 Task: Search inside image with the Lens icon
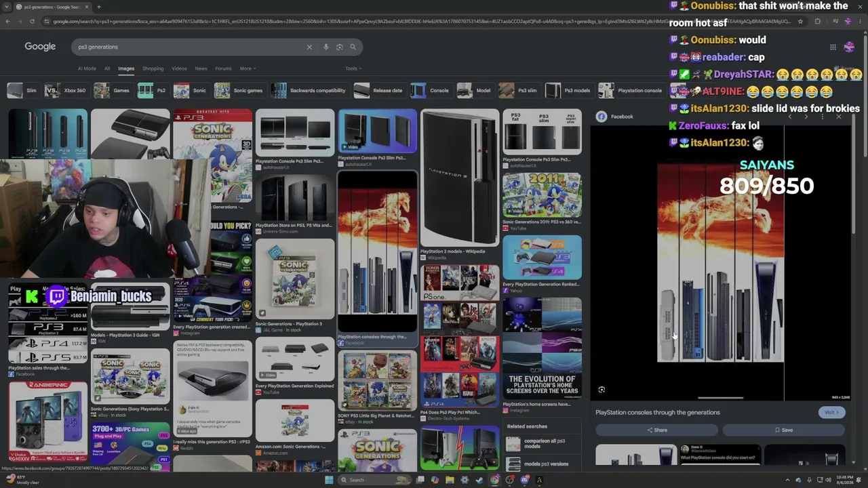click(601, 390)
